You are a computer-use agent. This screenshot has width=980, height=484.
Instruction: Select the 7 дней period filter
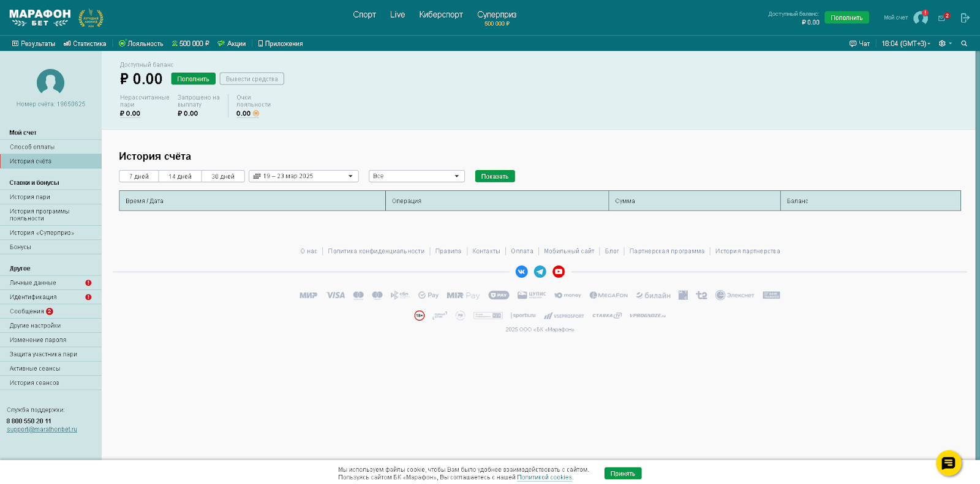(x=139, y=176)
